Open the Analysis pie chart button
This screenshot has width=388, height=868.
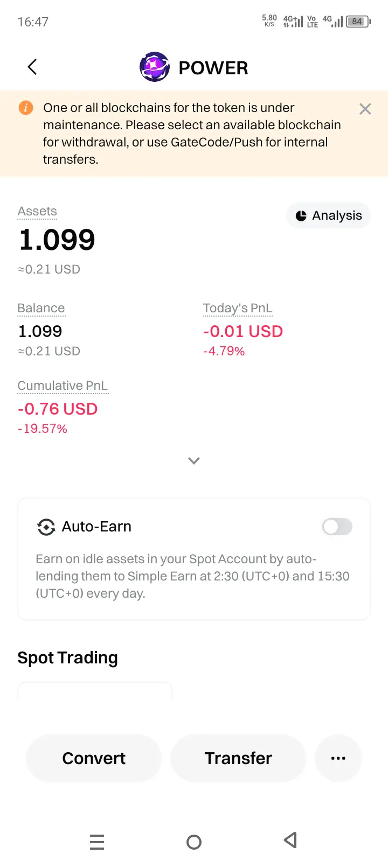tap(329, 215)
